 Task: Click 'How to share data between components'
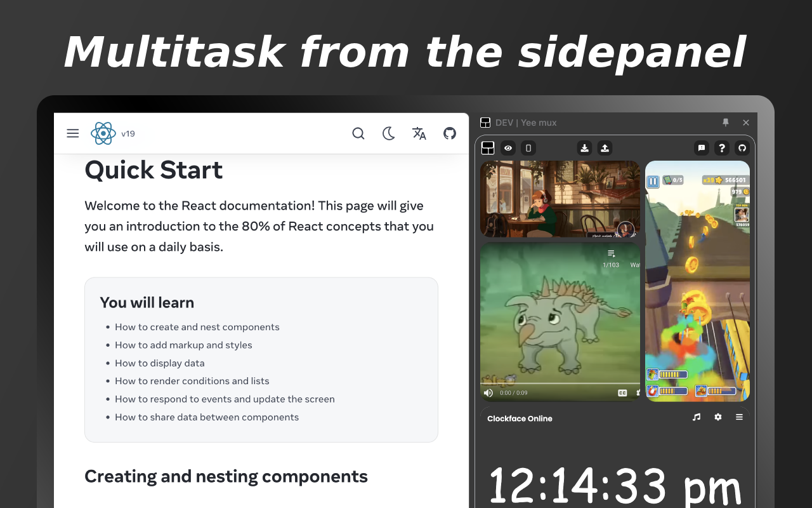pos(207,417)
